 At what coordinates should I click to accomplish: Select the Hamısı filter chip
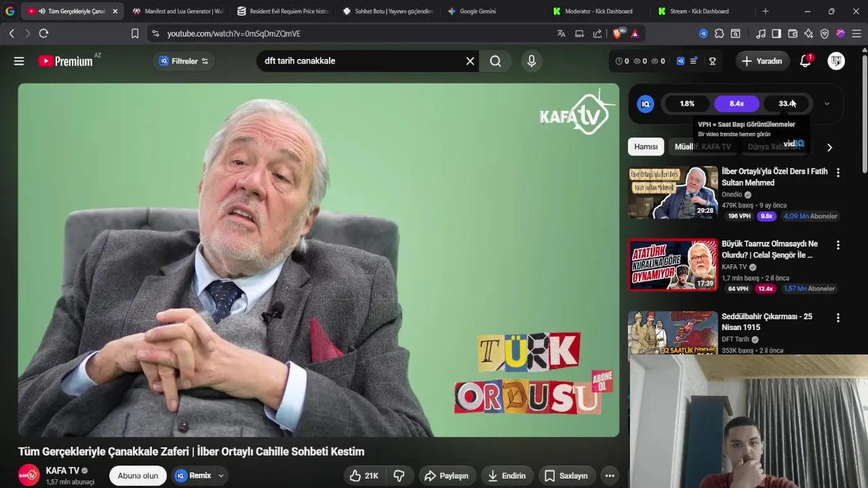coord(646,146)
